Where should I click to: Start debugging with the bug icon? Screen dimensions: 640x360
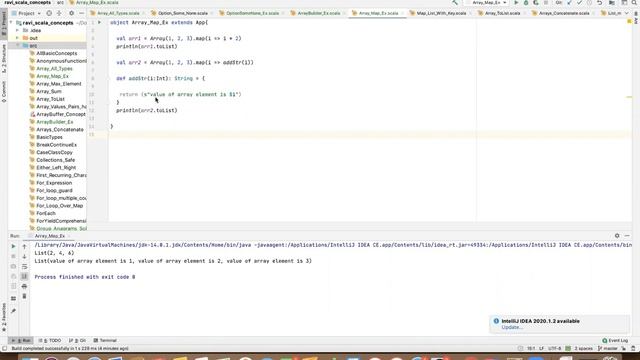point(526,2)
